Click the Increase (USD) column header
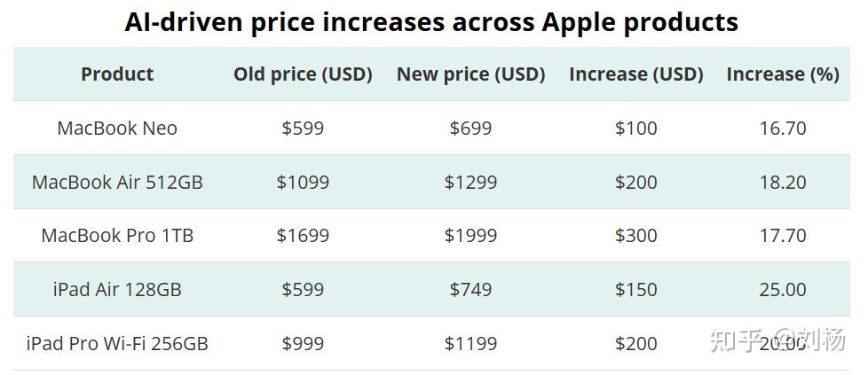The height and width of the screenshot is (375, 868). (x=636, y=74)
